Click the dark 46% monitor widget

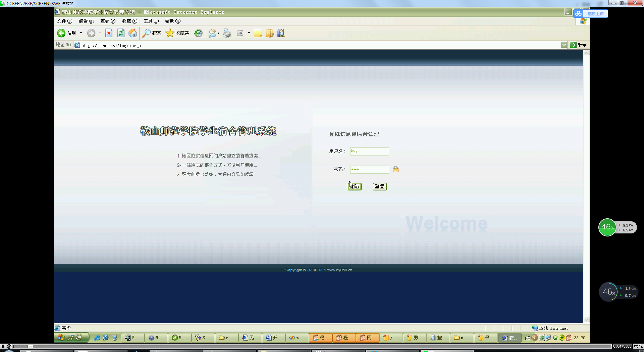608,292
